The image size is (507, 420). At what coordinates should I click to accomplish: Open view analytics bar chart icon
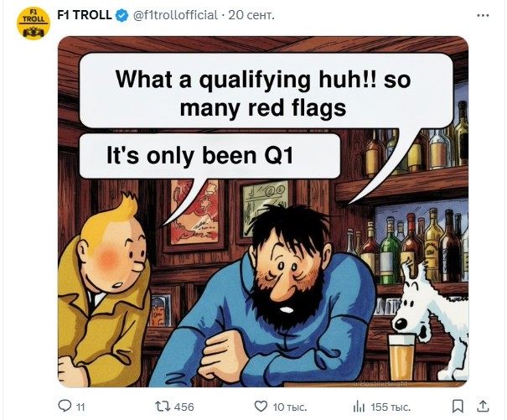(x=360, y=407)
